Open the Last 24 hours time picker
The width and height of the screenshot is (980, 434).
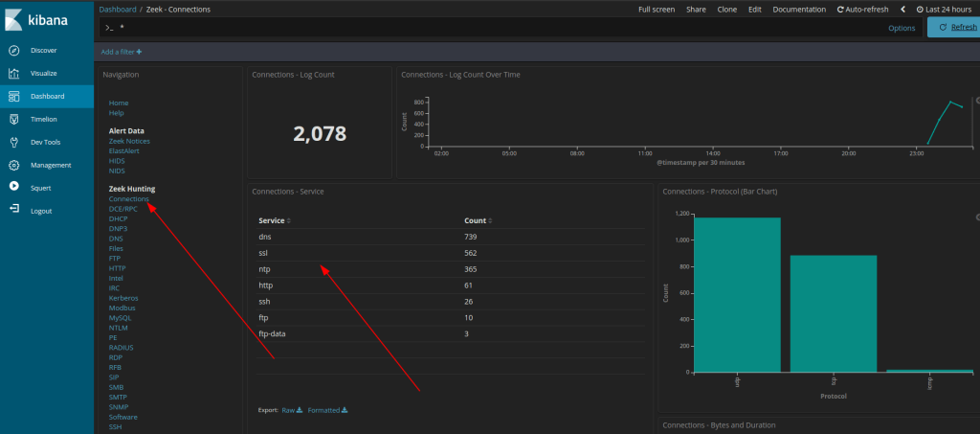946,9
